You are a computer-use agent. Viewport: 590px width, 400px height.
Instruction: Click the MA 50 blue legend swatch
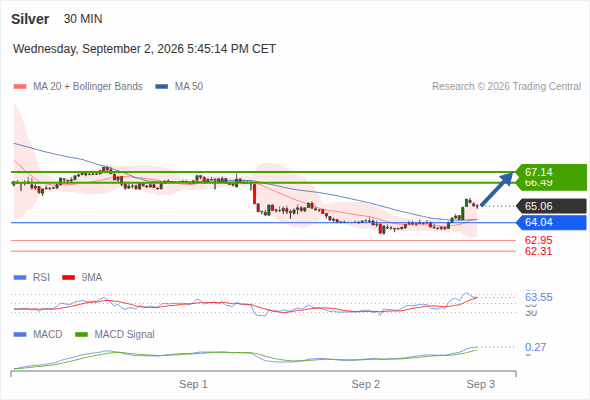pyautogui.click(x=162, y=87)
